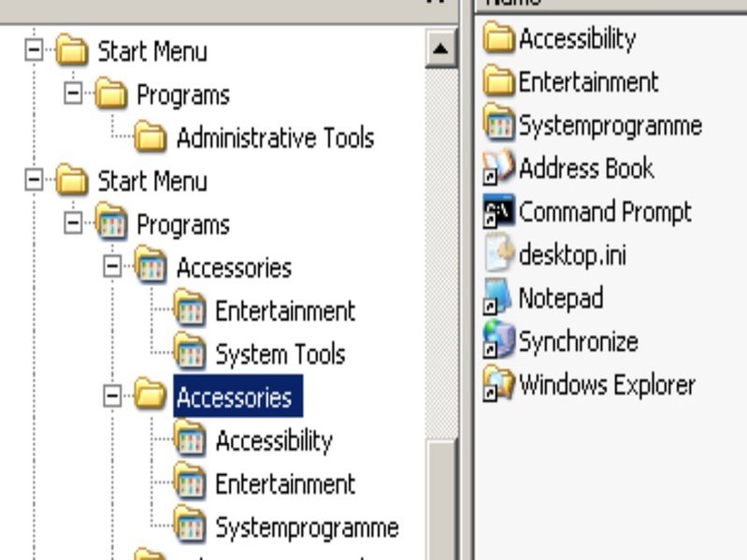
Task: Click tree Entertainment icon next to System Tools
Action: (190, 309)
